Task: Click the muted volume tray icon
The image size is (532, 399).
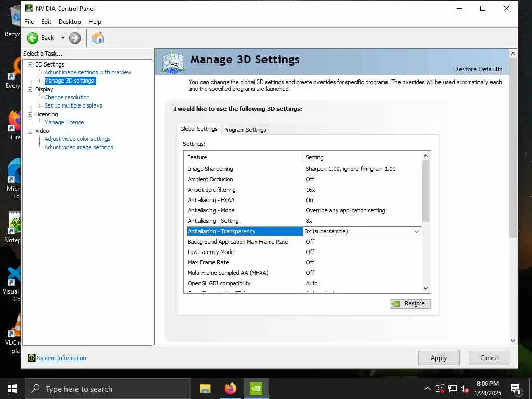Action: (465, 389)
